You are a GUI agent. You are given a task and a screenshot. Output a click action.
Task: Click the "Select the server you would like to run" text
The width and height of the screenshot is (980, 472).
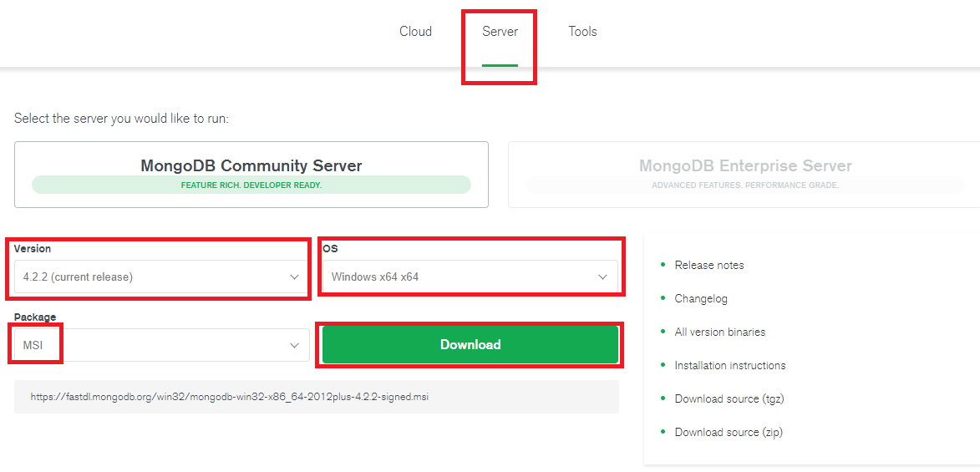point(121,118)
